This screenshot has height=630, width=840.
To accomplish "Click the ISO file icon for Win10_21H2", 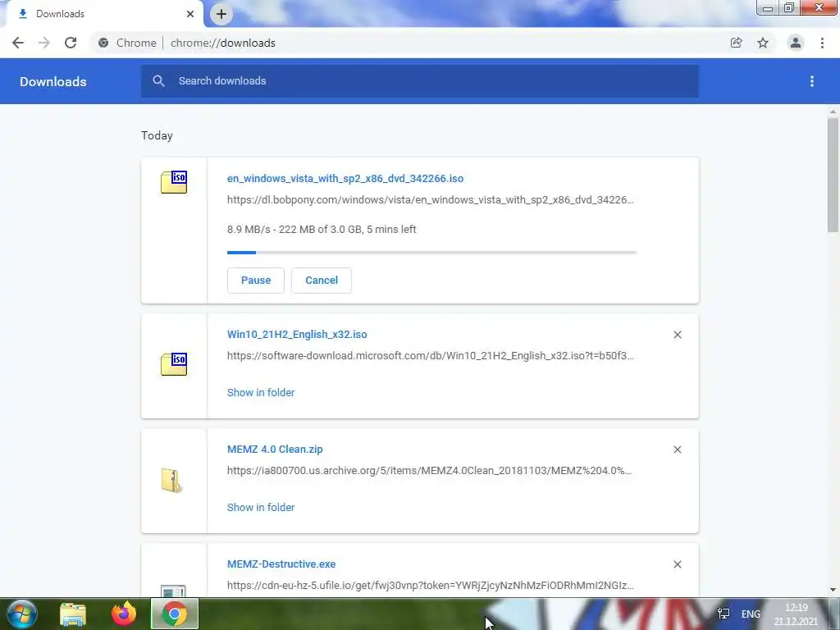I will tap(174, 364).
